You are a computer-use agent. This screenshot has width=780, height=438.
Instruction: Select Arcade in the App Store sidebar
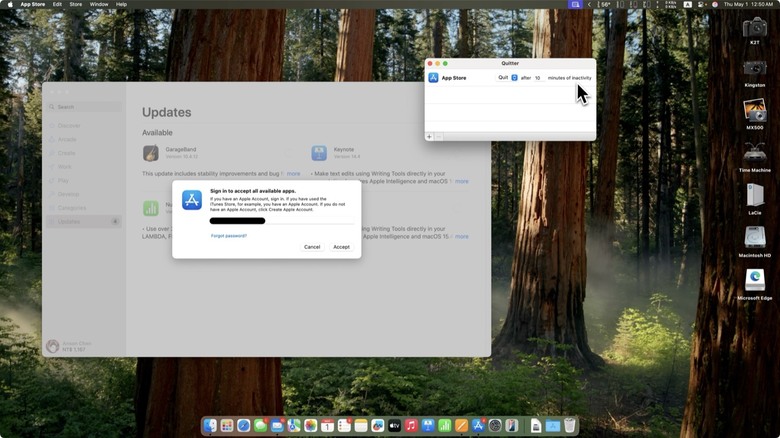84,139
